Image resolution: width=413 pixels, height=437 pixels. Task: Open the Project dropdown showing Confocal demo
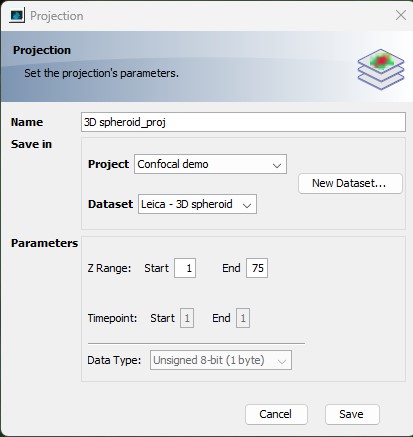pos(210,164)
